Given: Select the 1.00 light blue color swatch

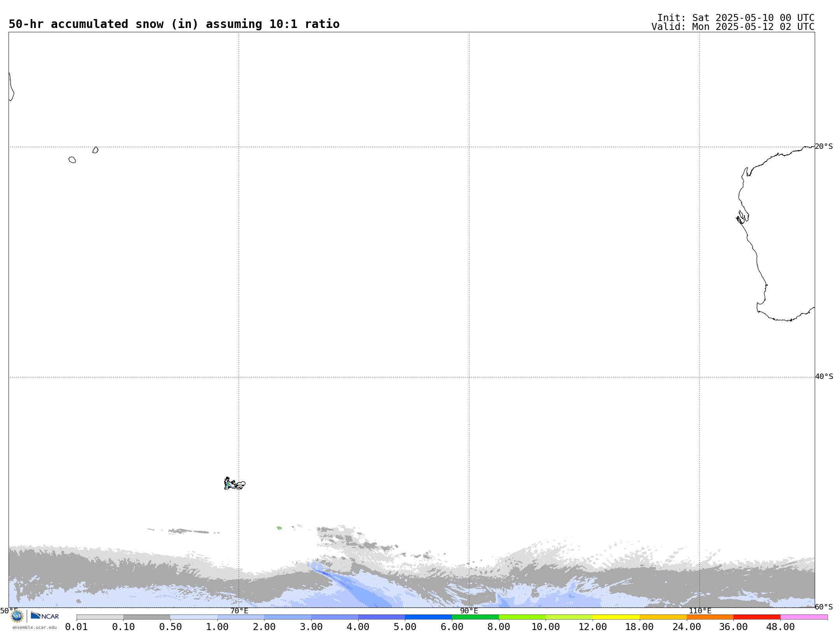Looking at the screenshot, I should point(241,617).
